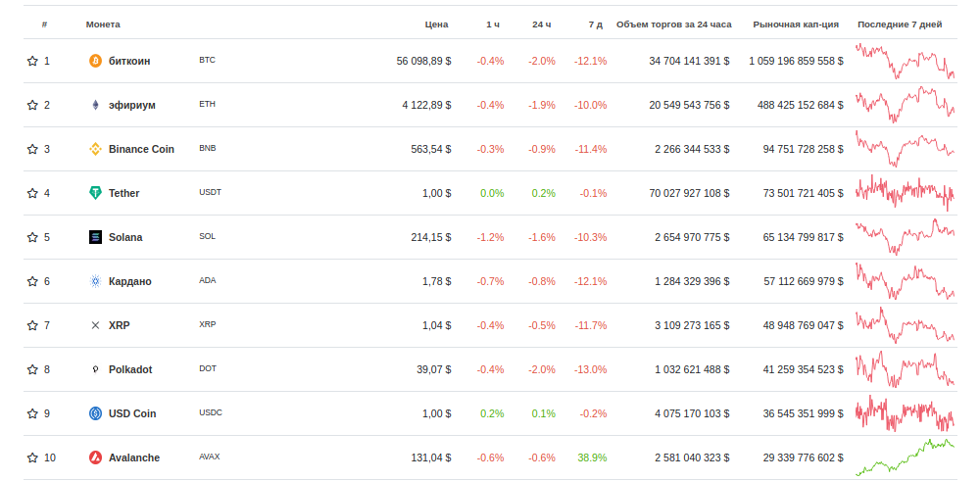The width and height of the screenshot is (980, 481).
Task: Click Solana's -1.2% hourly change
Action: 491,237
